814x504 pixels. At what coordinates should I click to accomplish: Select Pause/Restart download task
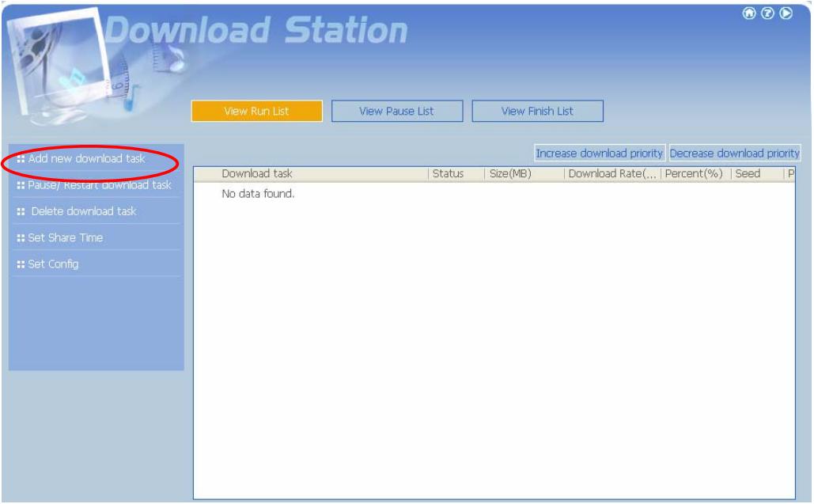(x=99, y=185)
